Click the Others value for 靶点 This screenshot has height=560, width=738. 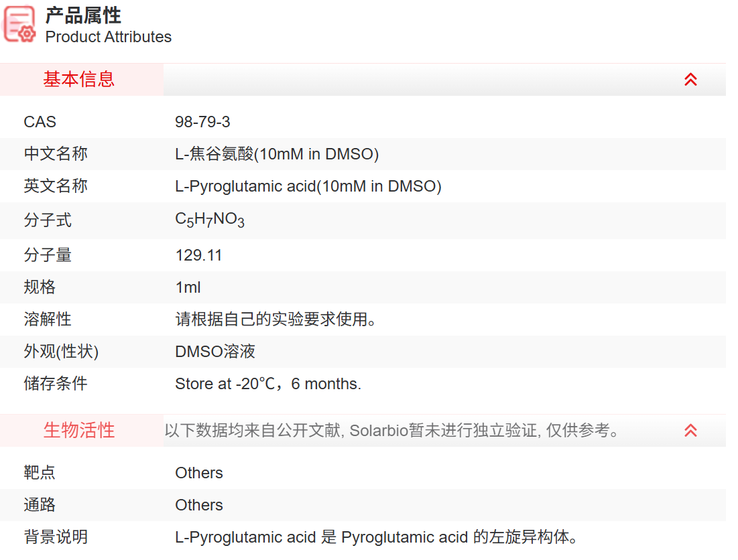199,473
